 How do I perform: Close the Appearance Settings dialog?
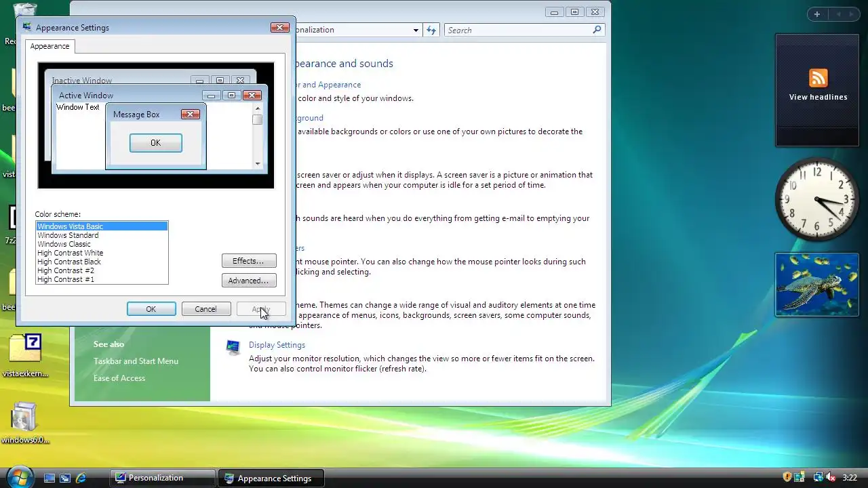280,27
